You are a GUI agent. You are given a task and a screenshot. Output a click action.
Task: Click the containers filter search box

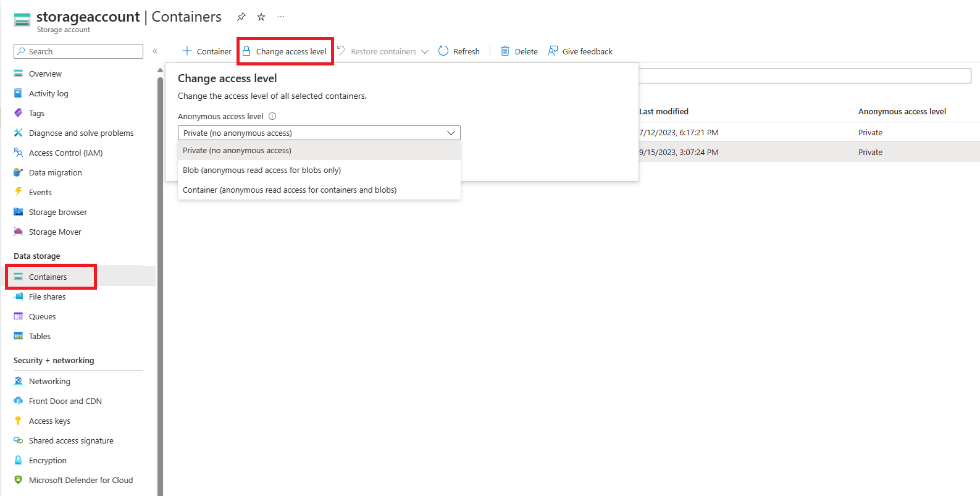coord(805,76)
